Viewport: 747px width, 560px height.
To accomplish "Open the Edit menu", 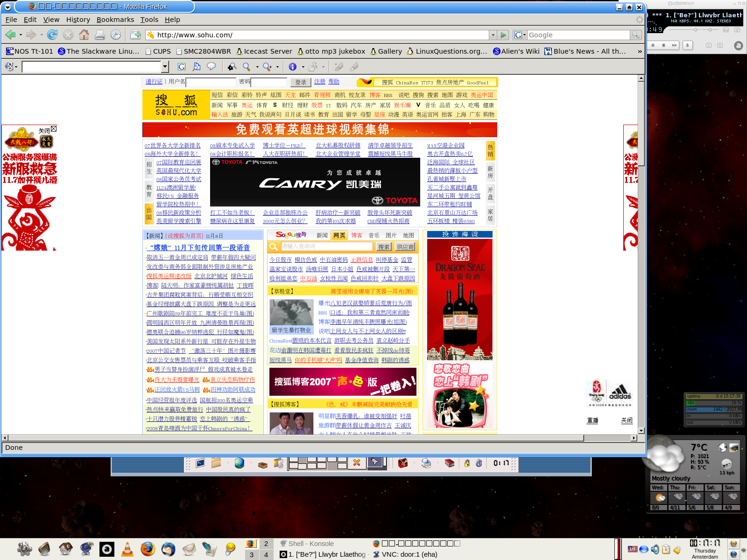I will [30, 20].
